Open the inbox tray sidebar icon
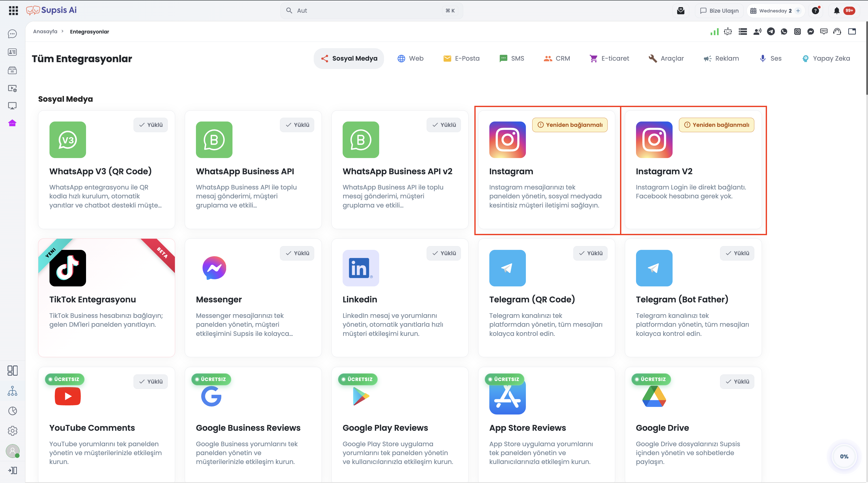This screenshot has height=483, width=868. (x=12, y=70)
